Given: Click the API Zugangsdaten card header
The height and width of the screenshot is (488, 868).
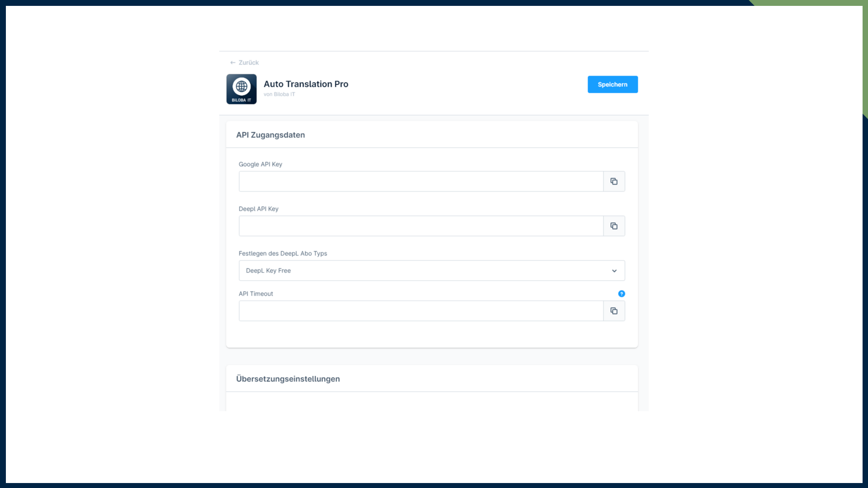Looking at the screenshot, I should pos(270,135).
